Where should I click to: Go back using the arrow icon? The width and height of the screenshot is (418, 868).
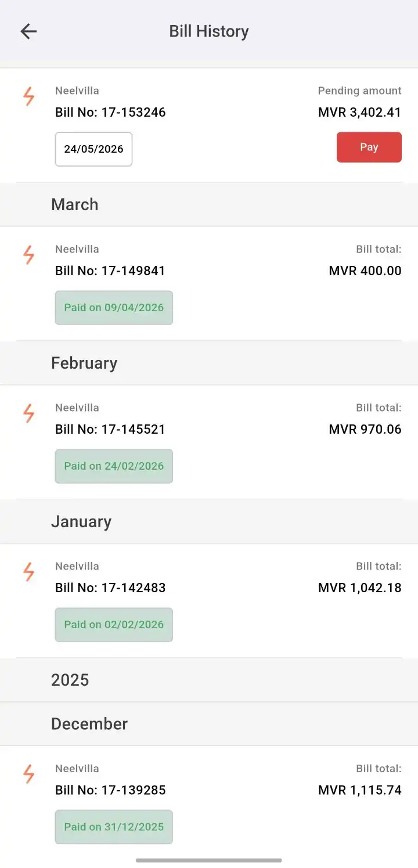tap(28, 31)
